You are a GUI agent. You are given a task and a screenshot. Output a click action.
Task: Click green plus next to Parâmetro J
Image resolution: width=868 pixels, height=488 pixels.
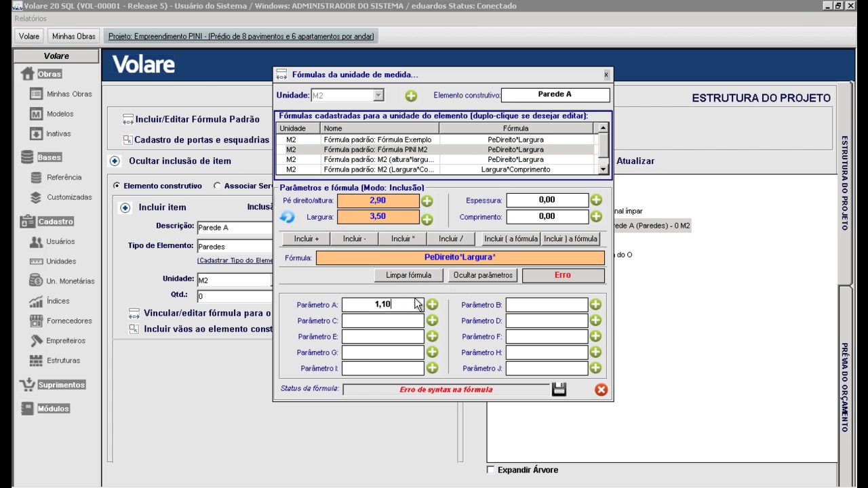tap(595, 368)
